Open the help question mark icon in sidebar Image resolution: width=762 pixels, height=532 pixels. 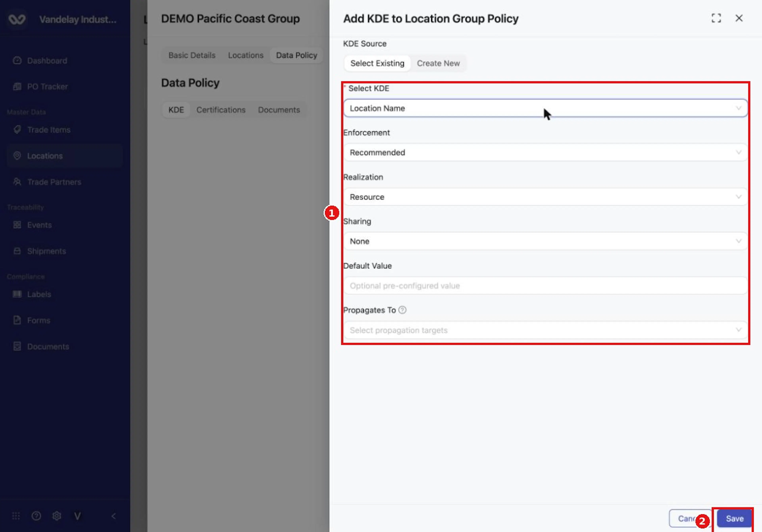point(36,516)
